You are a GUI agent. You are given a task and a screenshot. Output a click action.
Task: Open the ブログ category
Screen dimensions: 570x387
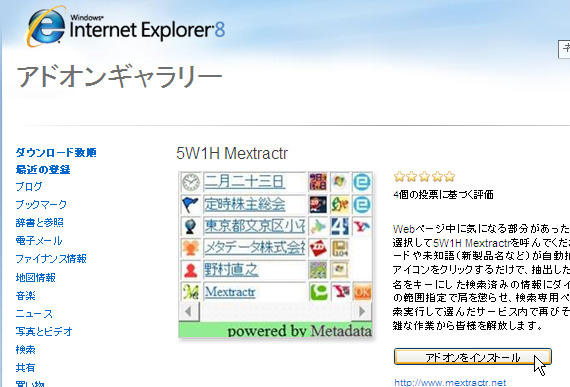[x=29, y=186]
